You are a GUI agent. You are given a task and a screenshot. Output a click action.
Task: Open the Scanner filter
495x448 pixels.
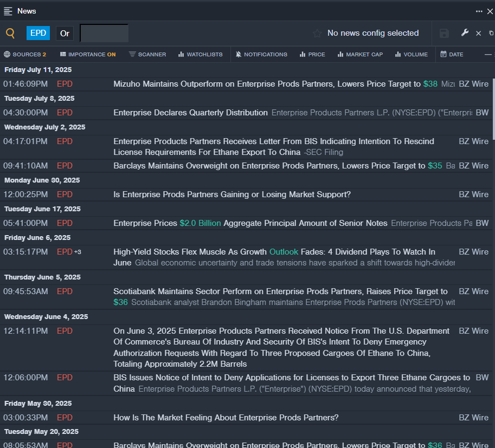click(147, 54)
